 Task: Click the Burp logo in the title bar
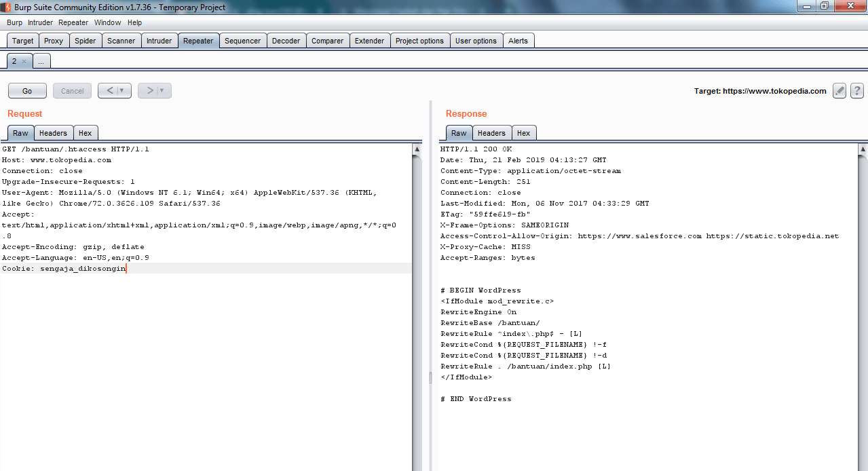point(7,6)
